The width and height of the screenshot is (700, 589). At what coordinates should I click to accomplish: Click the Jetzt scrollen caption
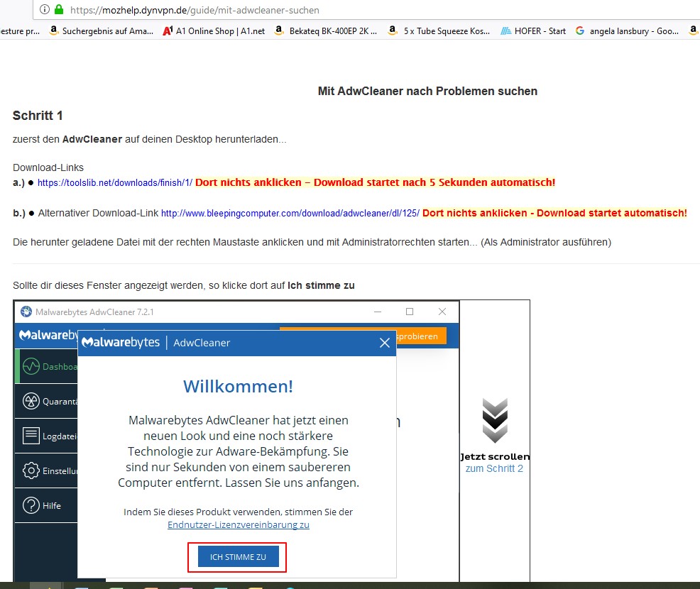point(495,456)
